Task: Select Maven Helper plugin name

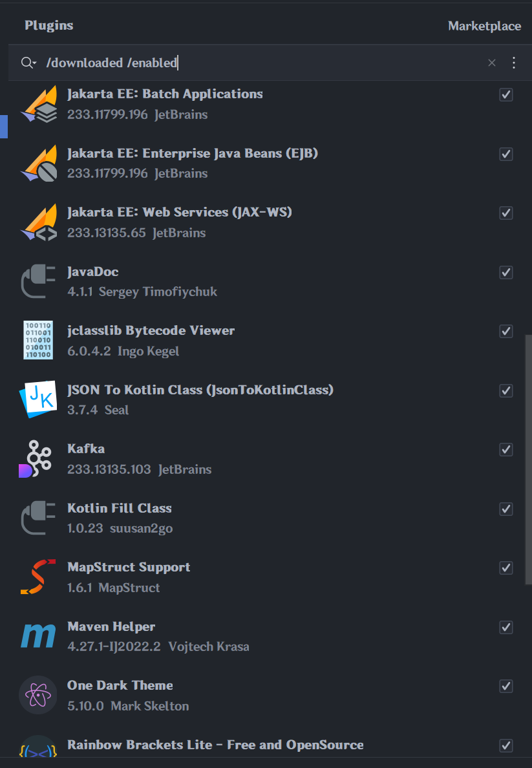Action: (111, 626)
